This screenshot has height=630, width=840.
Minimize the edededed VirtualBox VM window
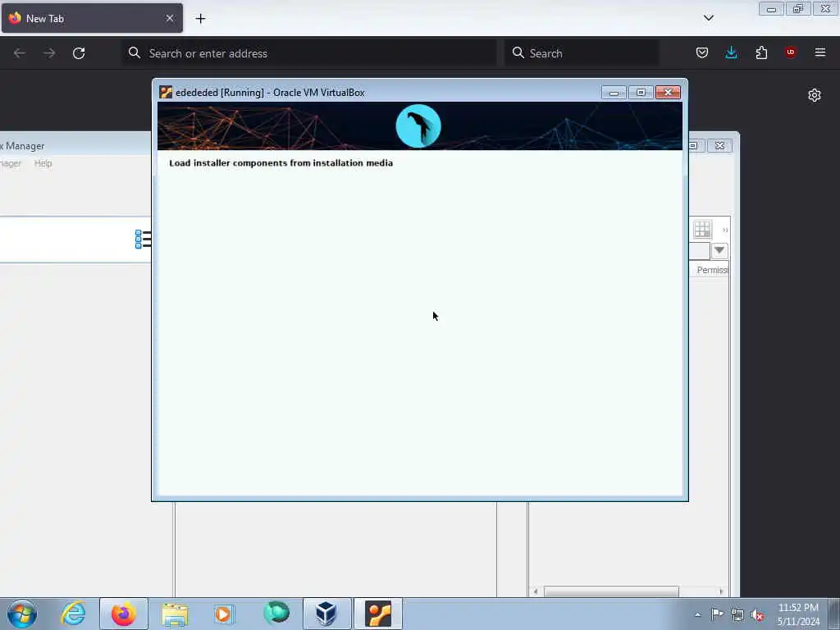coord(614,93)
